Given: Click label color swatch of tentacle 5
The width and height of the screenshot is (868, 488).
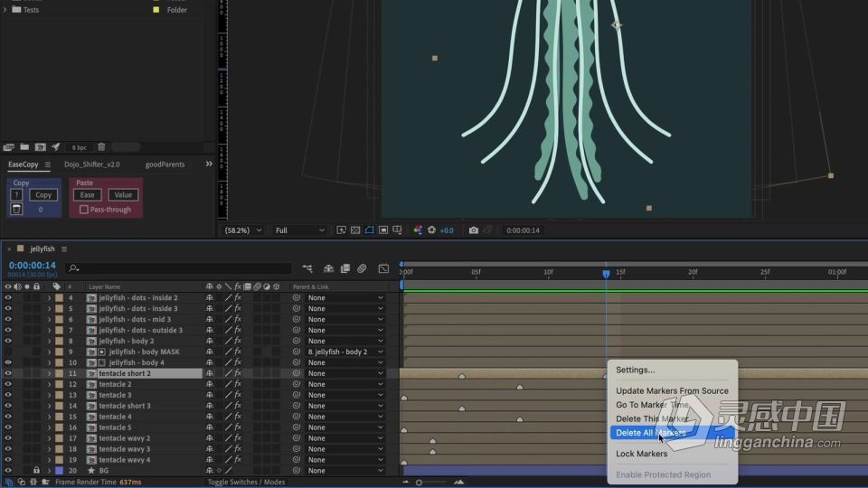Looking at the screenshot, I should click(x=60, y=427).
